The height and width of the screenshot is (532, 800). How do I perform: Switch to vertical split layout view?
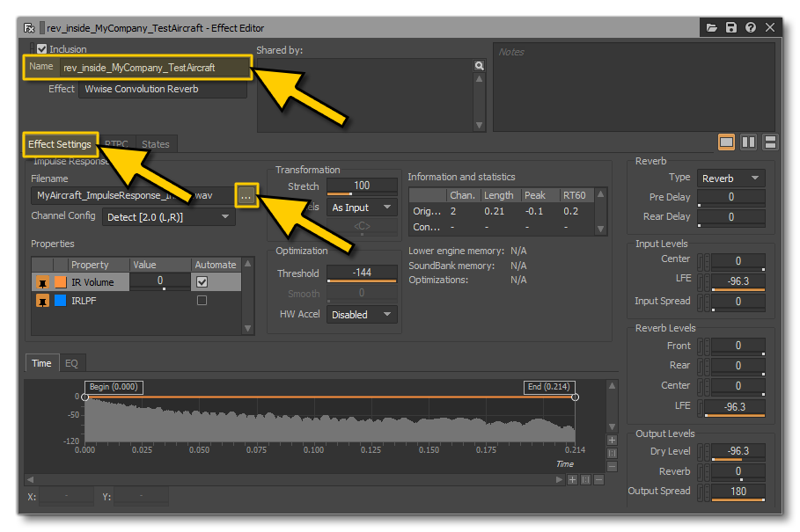(x=749, y=142)
